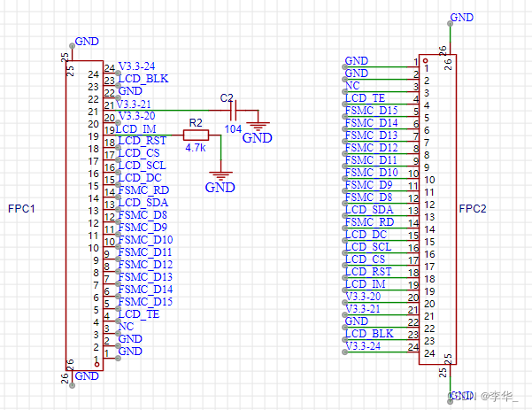Screen dimensions: 532x410
Task: Click NC net label on FPC1 pin 3
Action: tap(126, 327)
